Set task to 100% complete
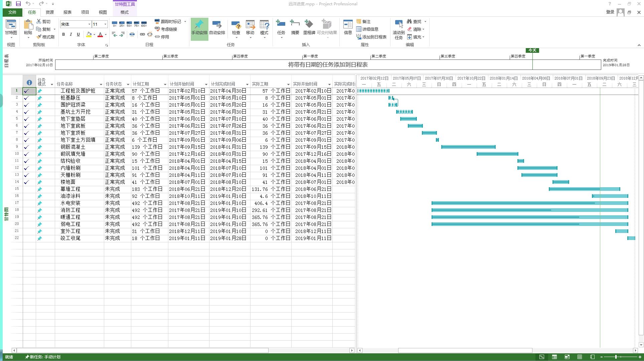This screenshot has width=644, height=361. [144, 24]
